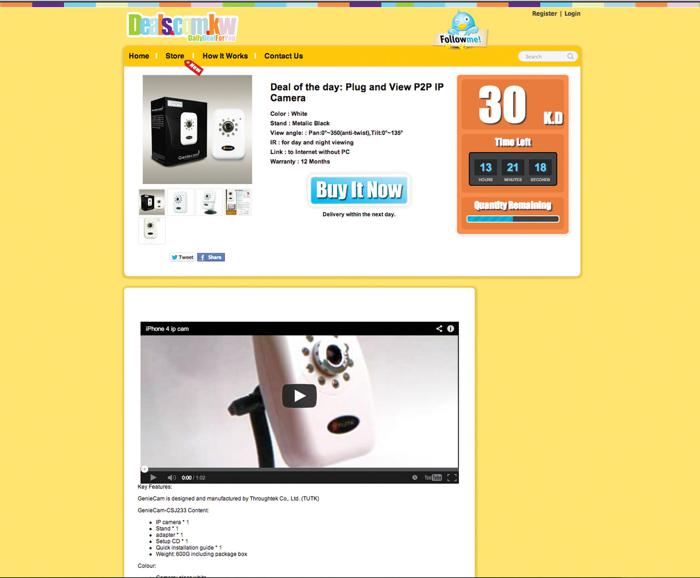Click the hours countdown value 13

[486, 167]
